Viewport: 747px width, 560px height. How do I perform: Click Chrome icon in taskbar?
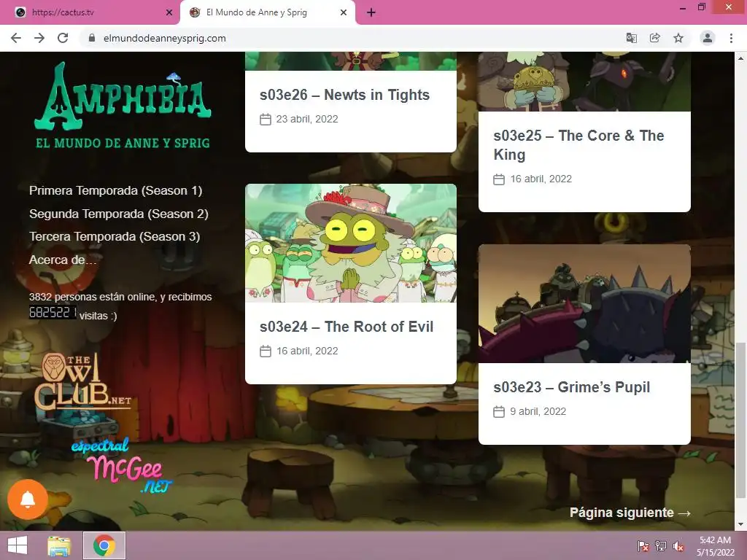tap(104, 545)
